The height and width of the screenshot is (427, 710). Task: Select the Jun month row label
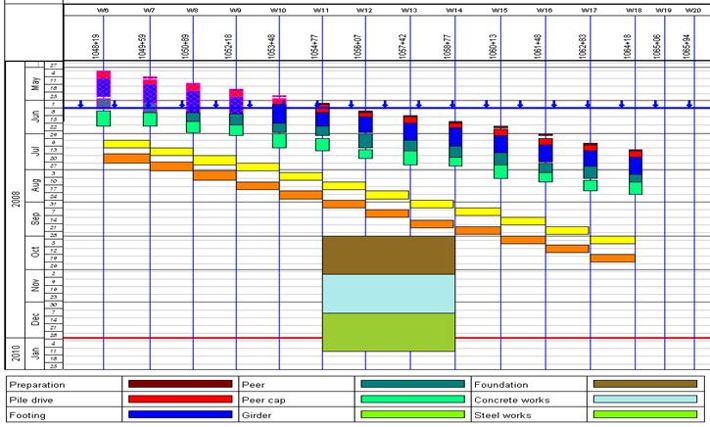pyautogui.click(x=35, y=116)
